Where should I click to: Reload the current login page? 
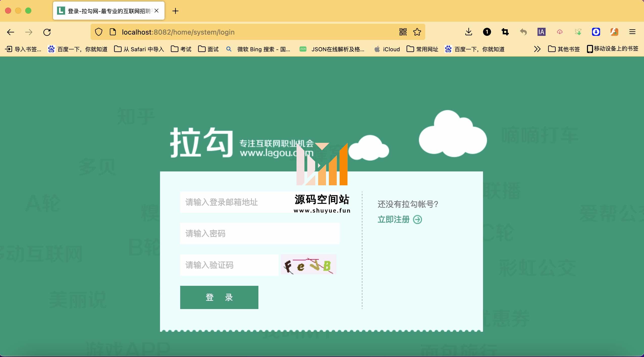(x=47, y=32)
